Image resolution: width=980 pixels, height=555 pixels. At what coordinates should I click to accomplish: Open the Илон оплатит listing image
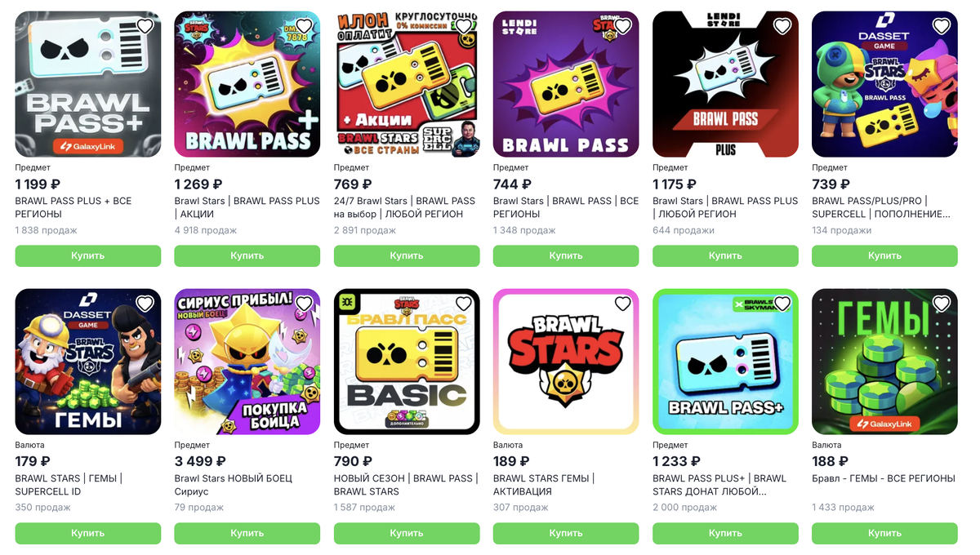[x=407, y=84]
